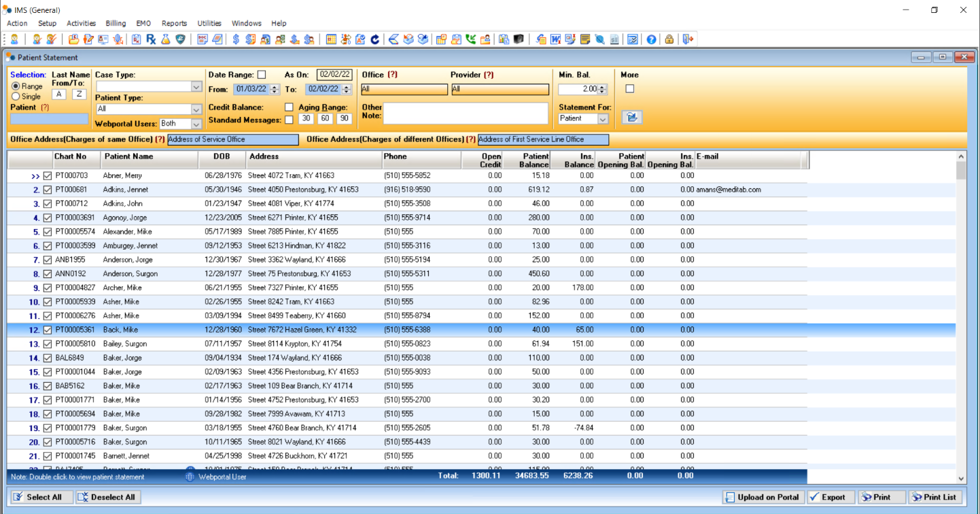This screenshot has height=514, width=980.
Task: Open the Webportal Users dropdown
Action: (196, 124)
